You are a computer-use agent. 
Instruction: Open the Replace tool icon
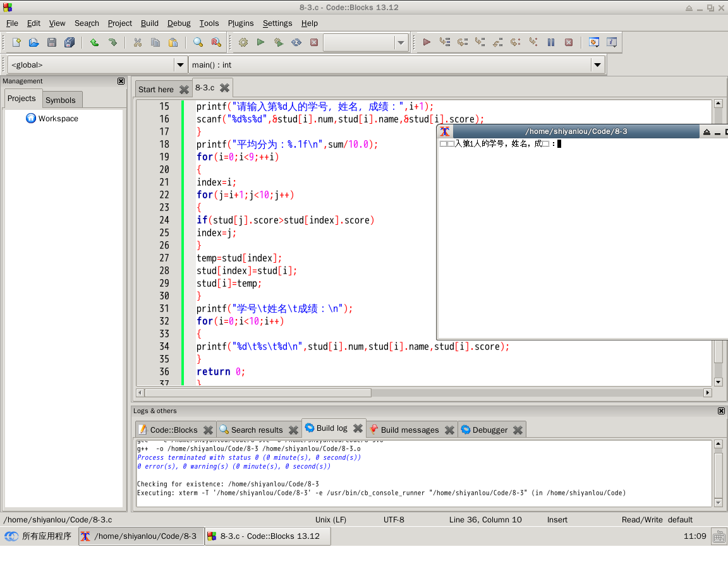point(216,43)
